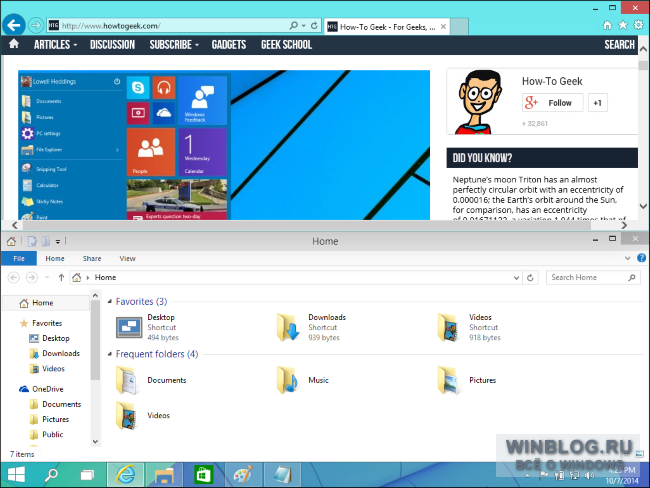Refresh the How-To Geek page
This screenshot has height=488, width=650.
pyautogui.click(x=315, y=26)
